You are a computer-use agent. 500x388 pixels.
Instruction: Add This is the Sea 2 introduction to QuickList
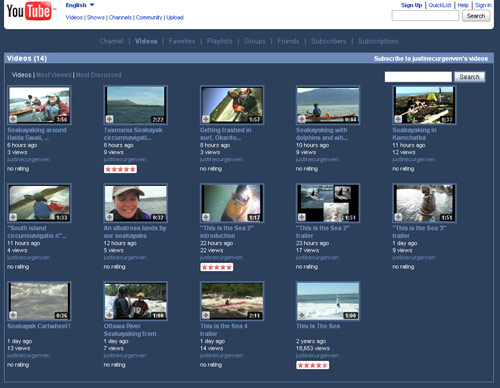pos(206,217)
